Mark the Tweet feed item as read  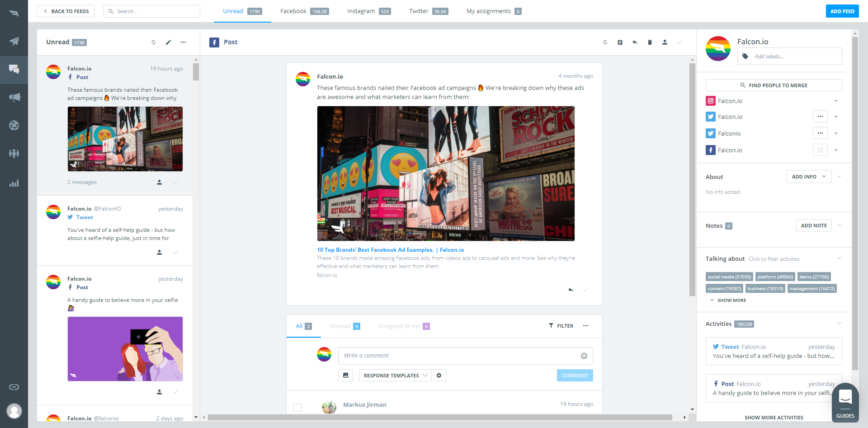[175, 252]
